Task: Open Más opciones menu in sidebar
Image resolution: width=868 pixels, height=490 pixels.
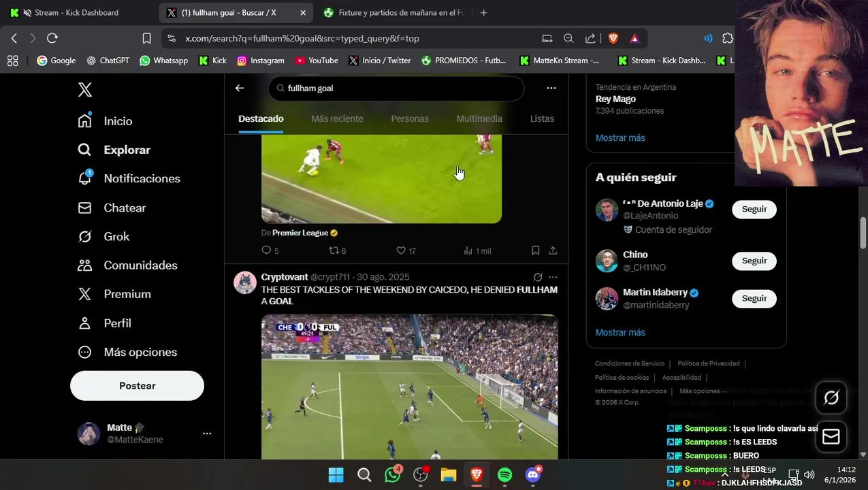Action: 127,352
